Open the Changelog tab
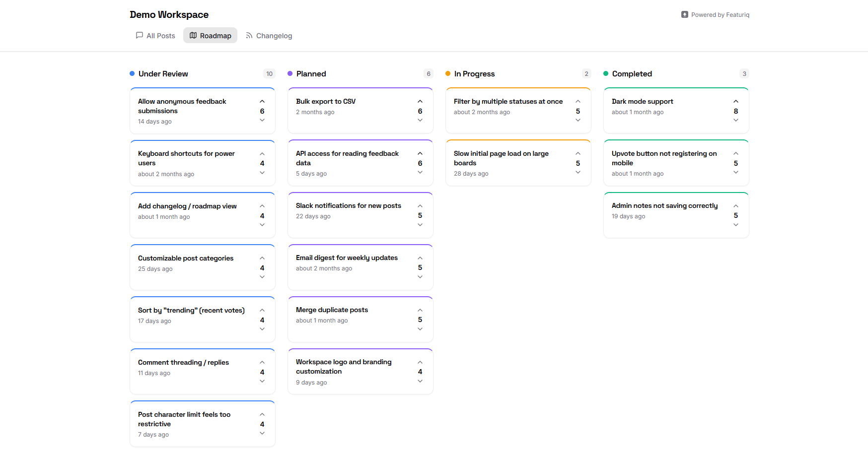Screen dimensions: 868x453 point(269,36)
